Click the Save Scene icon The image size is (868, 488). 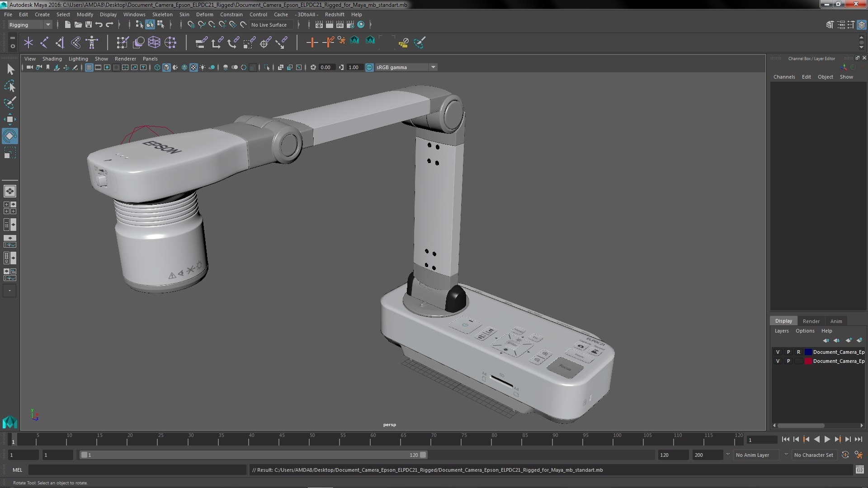(89, 25)
